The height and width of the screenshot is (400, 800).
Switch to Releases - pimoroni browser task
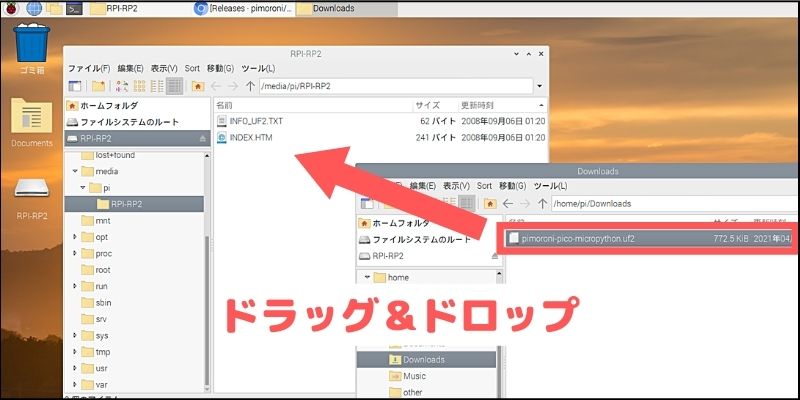coord(244,8)
